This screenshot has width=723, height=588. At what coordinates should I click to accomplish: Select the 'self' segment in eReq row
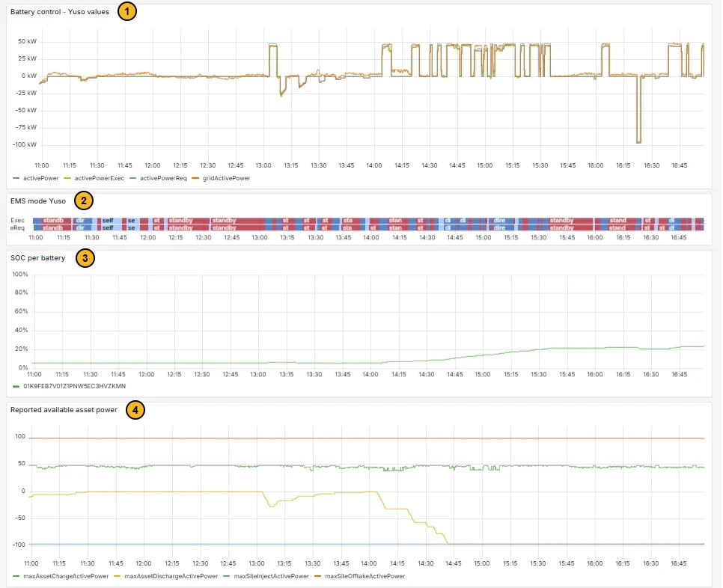(111, 227)
